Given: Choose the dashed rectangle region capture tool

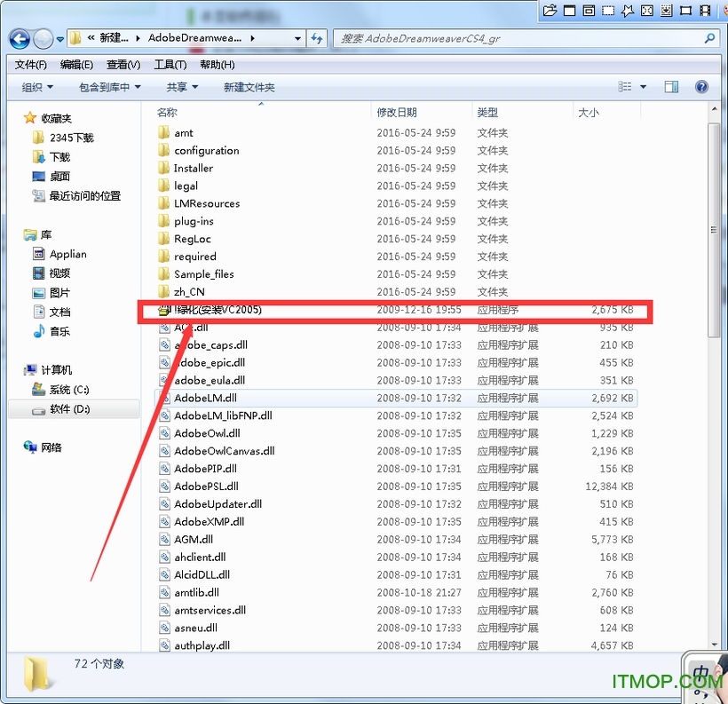Looking at the screenshot, I should [x=608, y=11].
